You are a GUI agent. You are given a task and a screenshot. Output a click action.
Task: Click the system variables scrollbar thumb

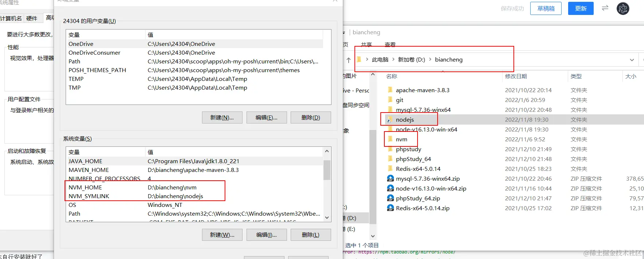pyautogui.click(x=327, y=170)
